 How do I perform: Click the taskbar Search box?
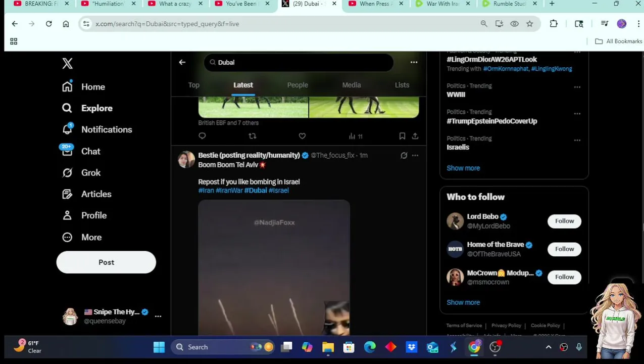tap(222, 347)
